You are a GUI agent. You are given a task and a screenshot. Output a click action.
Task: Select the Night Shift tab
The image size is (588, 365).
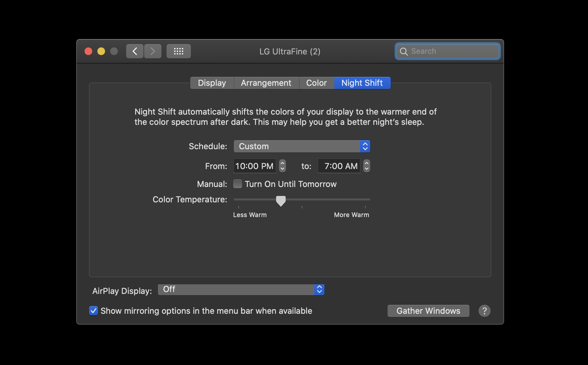point(362,83)
